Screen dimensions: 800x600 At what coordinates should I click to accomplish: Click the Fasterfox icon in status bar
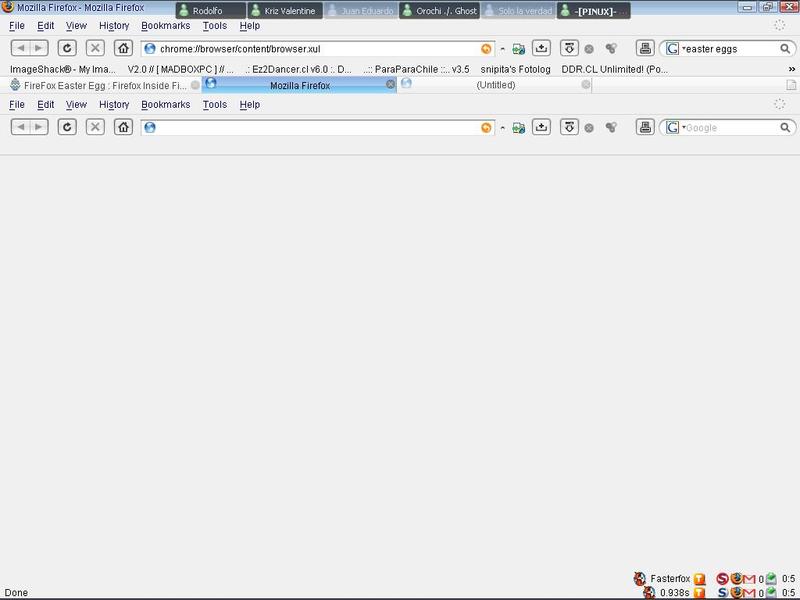tap(640, 578)
